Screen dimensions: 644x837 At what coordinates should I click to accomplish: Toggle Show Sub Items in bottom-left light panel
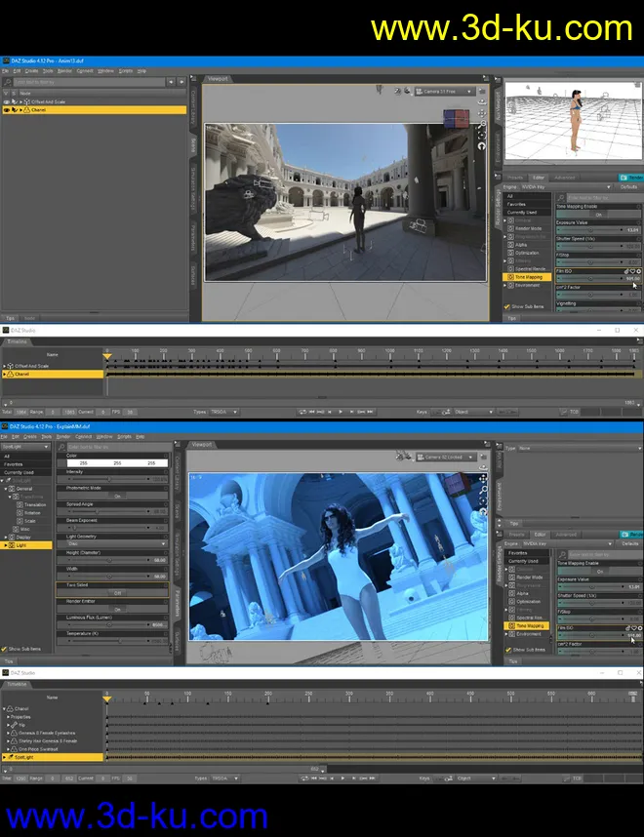(x=5, y=648)
